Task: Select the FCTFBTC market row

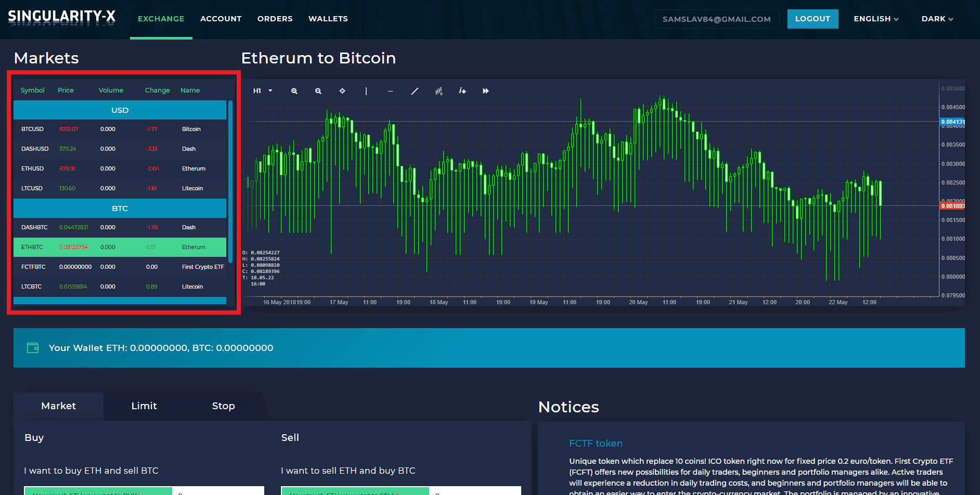Action: [120, 267]
